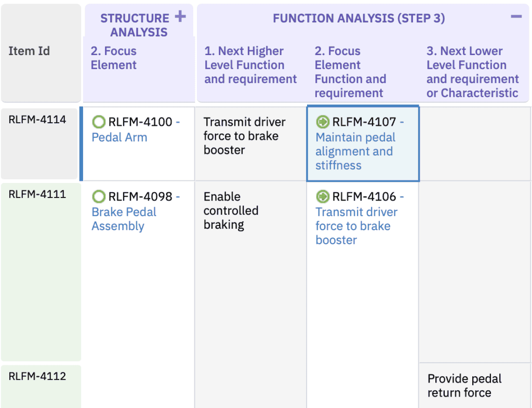The width and height of the screenshot is (532, 408).
Task: Select the Enable controlled braking cell
Action: [231, 211]
